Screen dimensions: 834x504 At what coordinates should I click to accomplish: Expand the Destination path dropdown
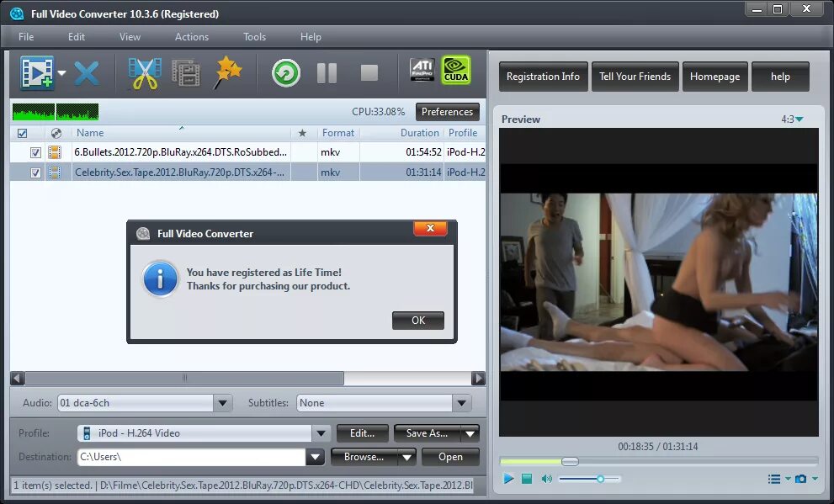tap(315, 457)
